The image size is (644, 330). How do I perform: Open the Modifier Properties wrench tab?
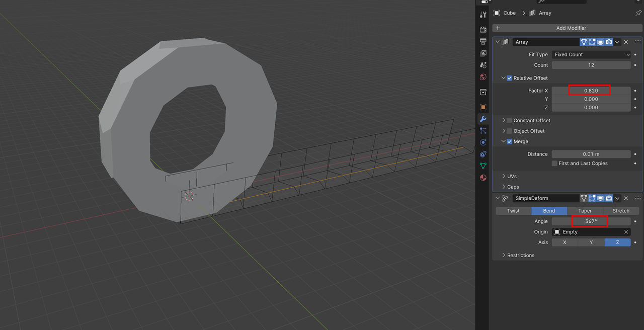[482, 119]
